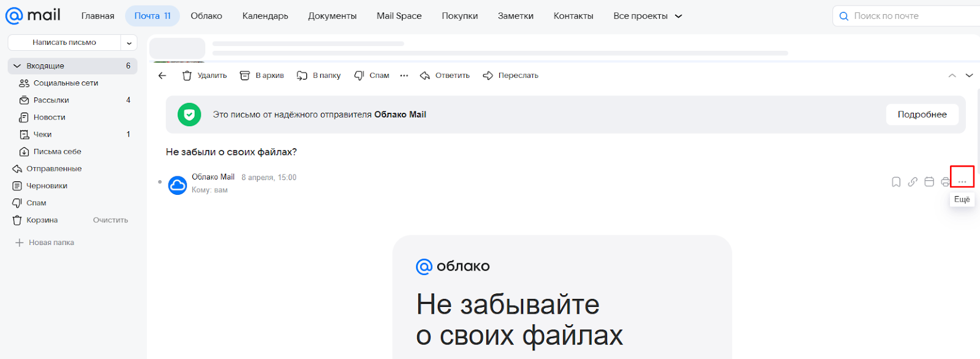Open the Mail logo home link
Viewport: 980px width, 359px height.
click(32, 15)
